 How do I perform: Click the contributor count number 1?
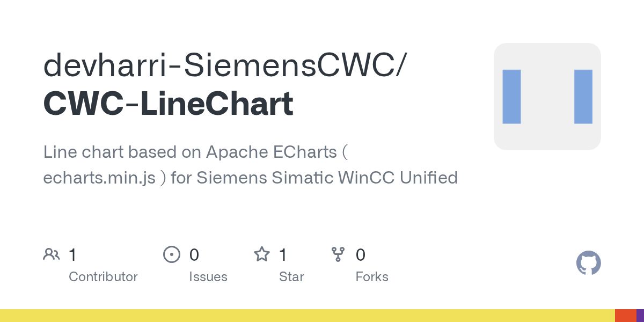point(73,255)
